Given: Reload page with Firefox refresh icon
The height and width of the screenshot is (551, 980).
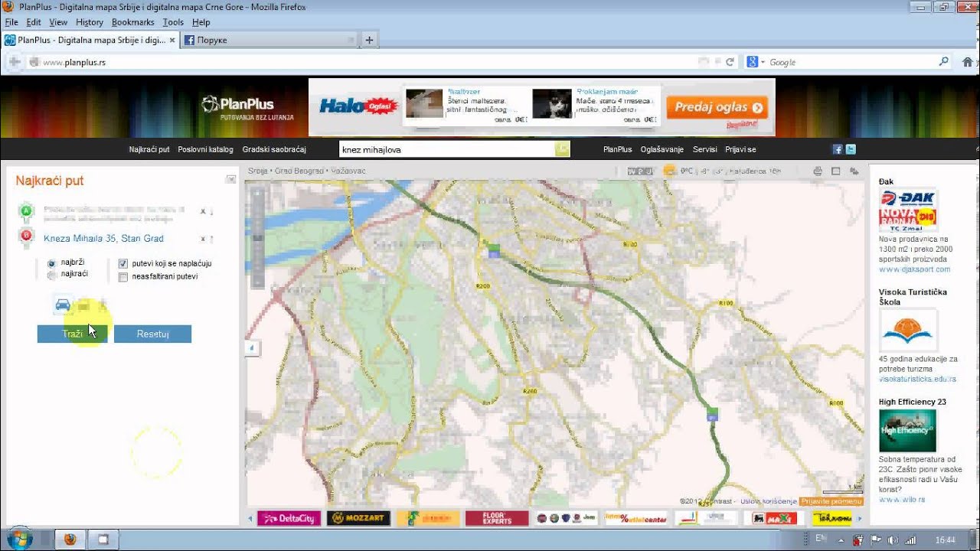Looking at the screenshot, I should tap(730, 62).
